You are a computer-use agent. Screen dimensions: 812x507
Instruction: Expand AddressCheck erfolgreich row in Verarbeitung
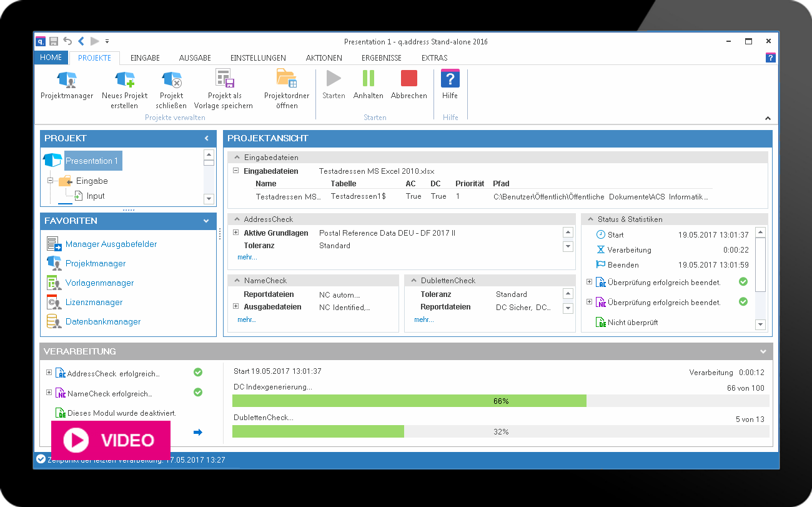[49, 373]
